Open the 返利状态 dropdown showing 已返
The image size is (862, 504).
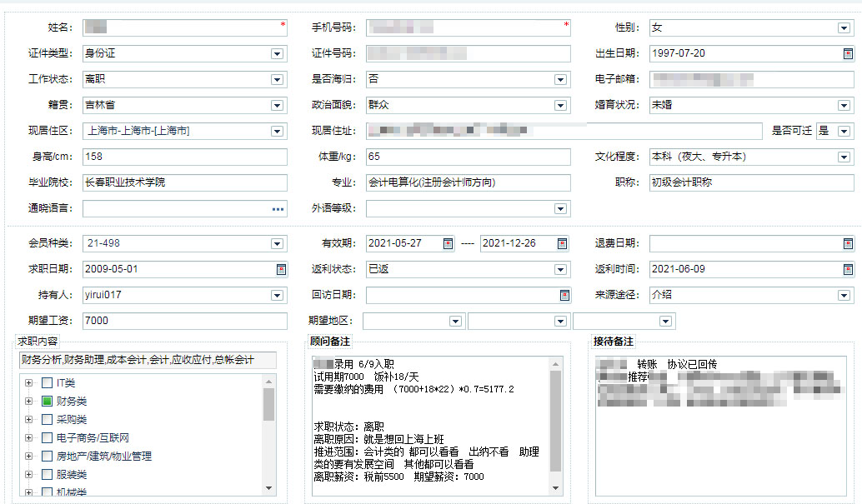pos(560,269)
